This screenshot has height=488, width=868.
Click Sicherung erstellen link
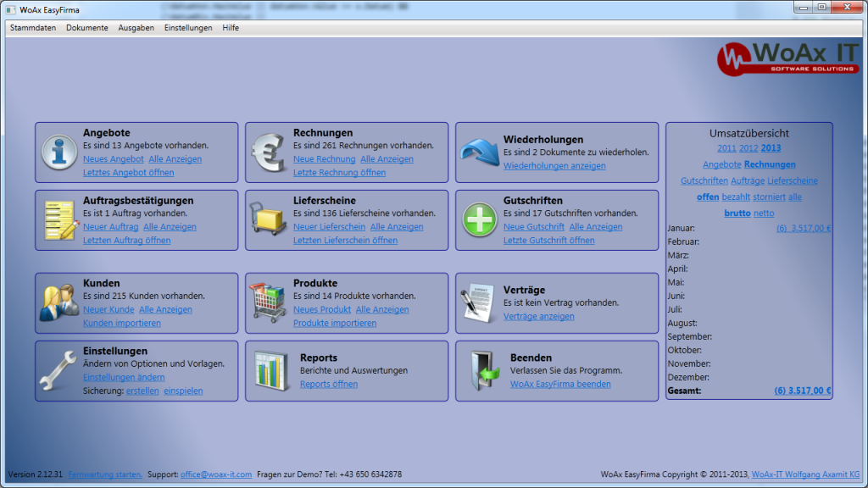point(142,391)
